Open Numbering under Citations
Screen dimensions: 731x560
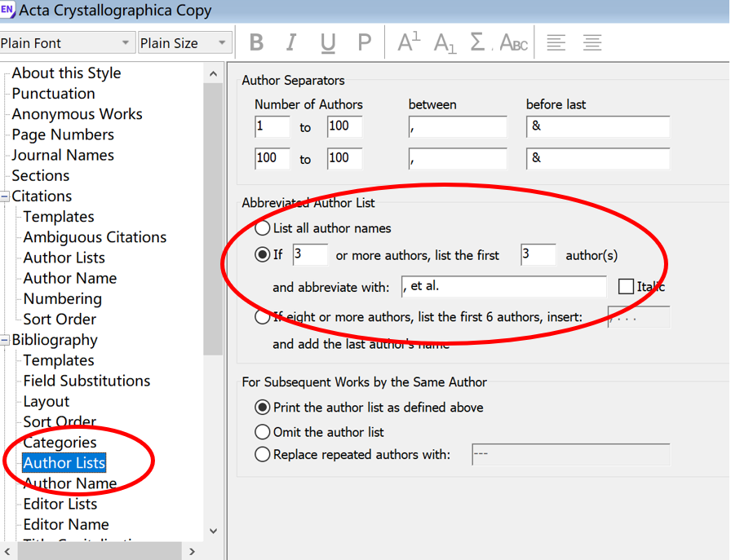63,298
